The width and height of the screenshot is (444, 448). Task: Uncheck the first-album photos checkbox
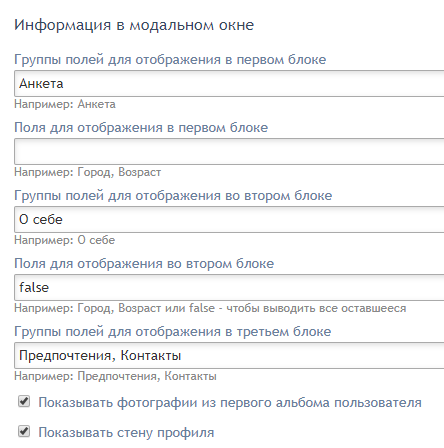[24, 401]
